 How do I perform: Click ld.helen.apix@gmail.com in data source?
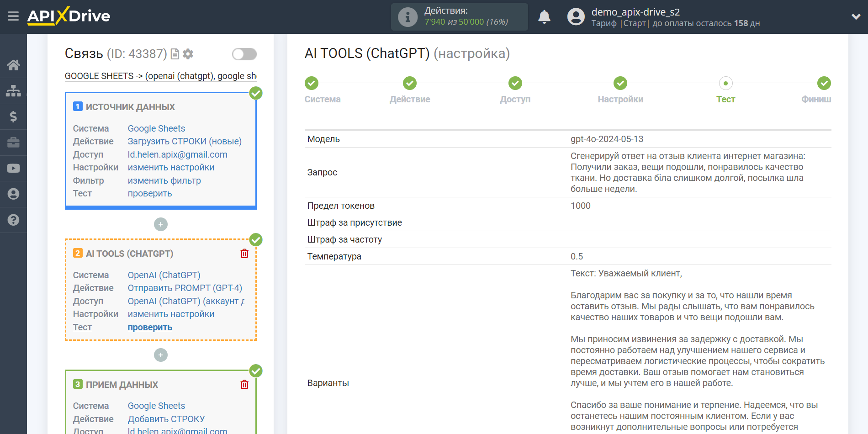click(177, 154)
